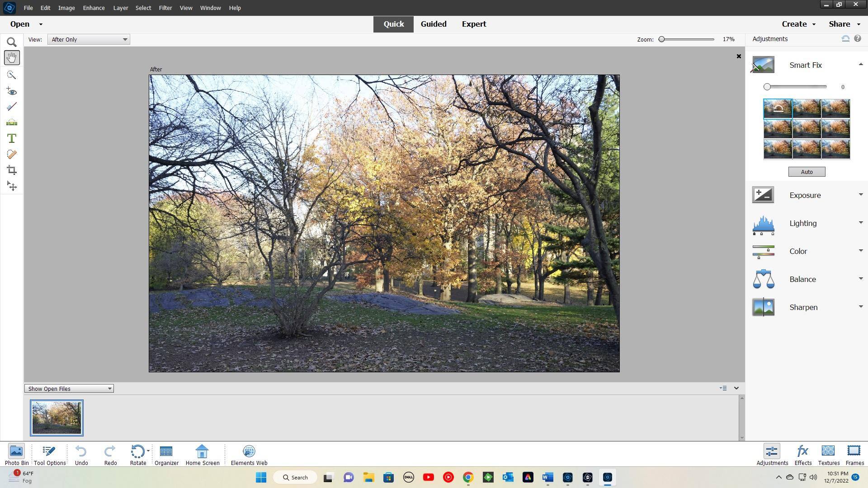Open the View mode dropdown
The height and width of the screenshot is (488, 868).
89,39
